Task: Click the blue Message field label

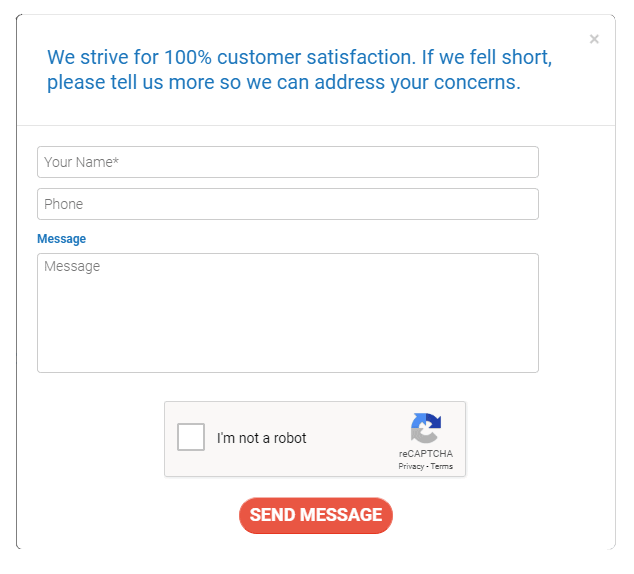Action: (x=61, y=239)
